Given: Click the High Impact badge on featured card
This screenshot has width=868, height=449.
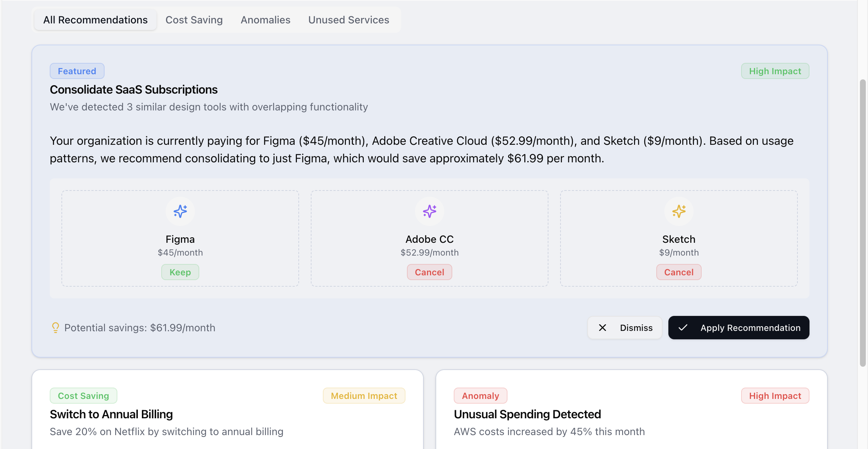Looking at the screenshot, I should [775, 71].
